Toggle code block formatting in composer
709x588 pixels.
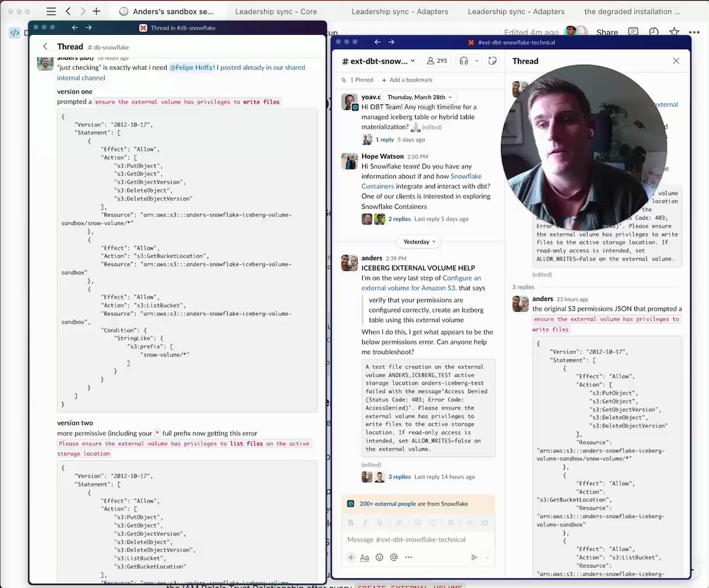click(485, 523)
